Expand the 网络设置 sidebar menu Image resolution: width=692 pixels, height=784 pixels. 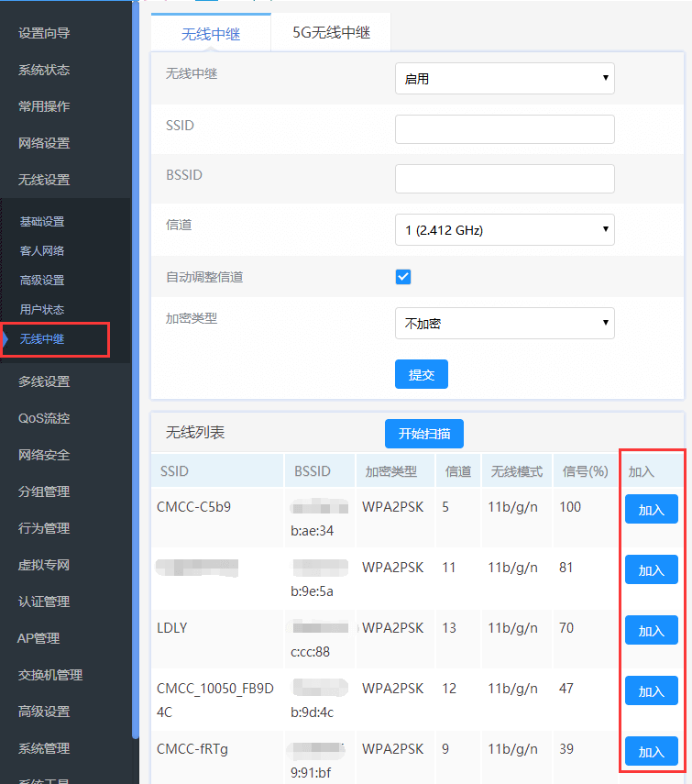click(44, 143)
